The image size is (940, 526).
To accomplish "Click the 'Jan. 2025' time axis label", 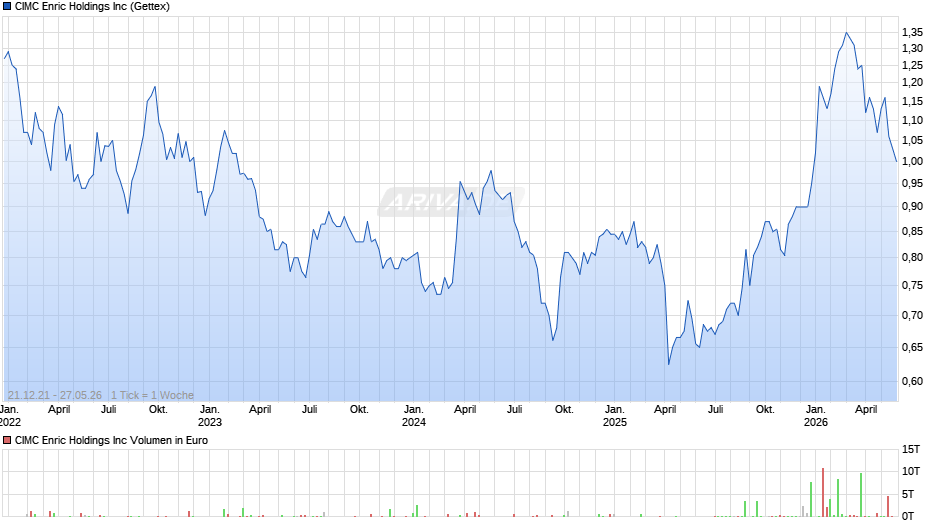I will click(614, 416).
